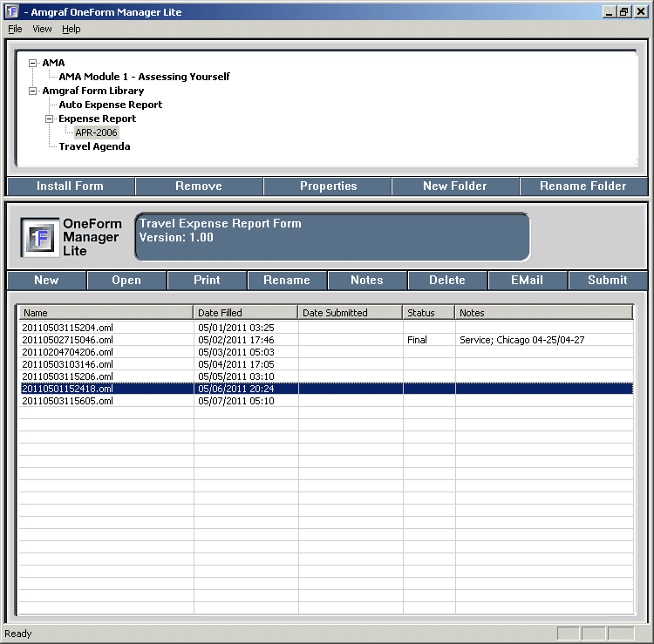
Task: Open the View menu
Action: tap(42, 29)
